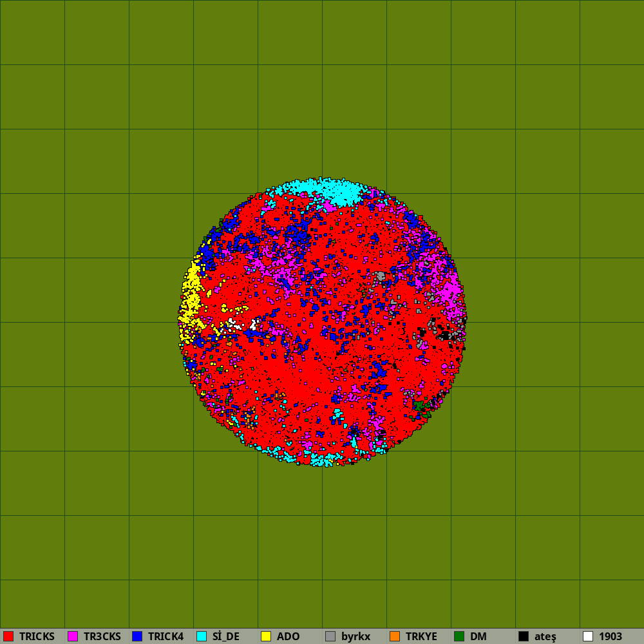This screenshot has width=644, height=644.
Task: Click the orange TRKYE color swatch
Action: click(395, 636)
